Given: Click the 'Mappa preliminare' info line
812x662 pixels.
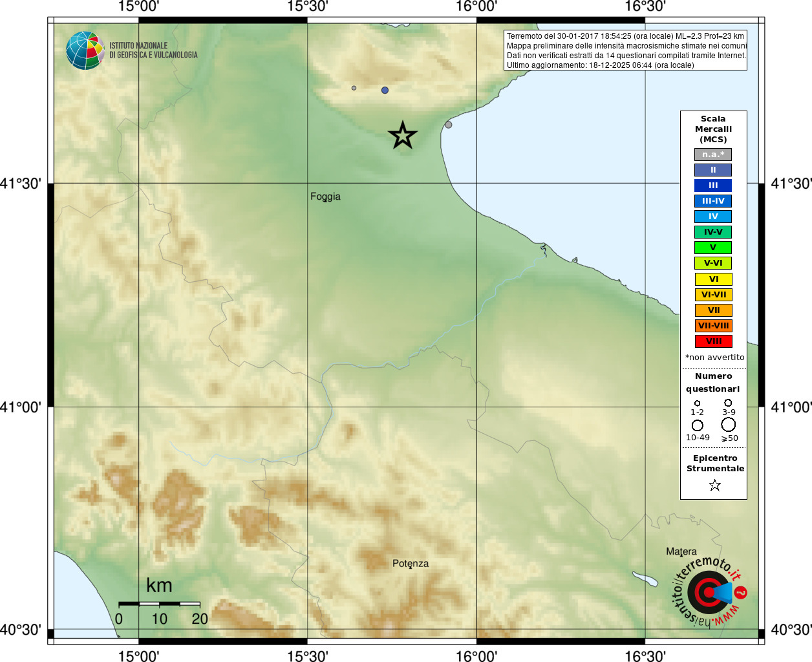Looking at the screenshot, I should pyautogui.click(x=626, y=46).
